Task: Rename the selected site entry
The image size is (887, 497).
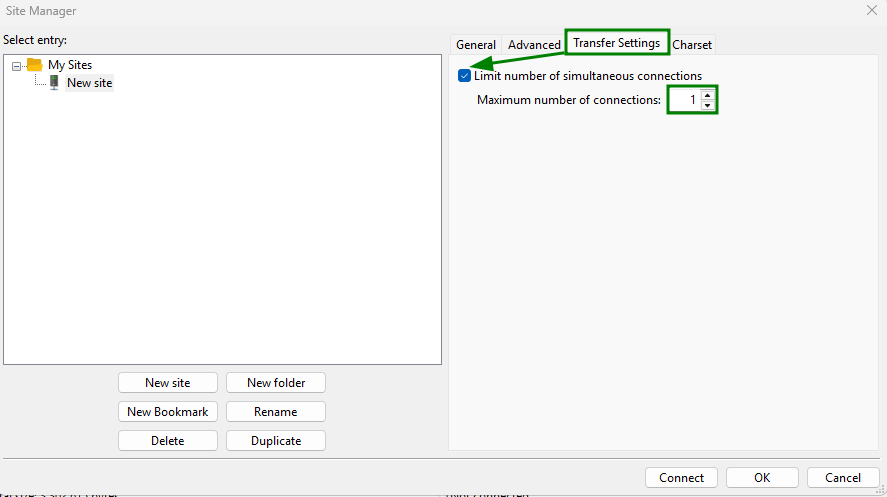Action: pyautogui.click(x=275, y=412)
